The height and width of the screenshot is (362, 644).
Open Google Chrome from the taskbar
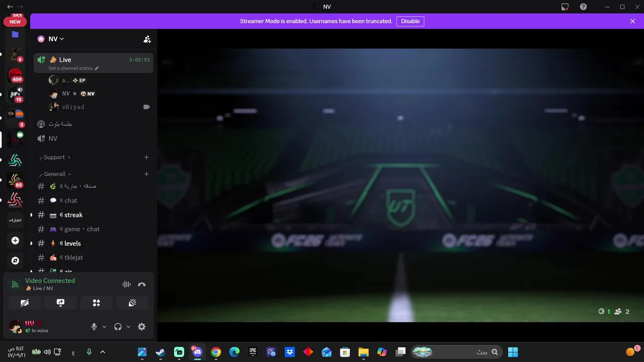pyautogui.click(x=216, y=352)
